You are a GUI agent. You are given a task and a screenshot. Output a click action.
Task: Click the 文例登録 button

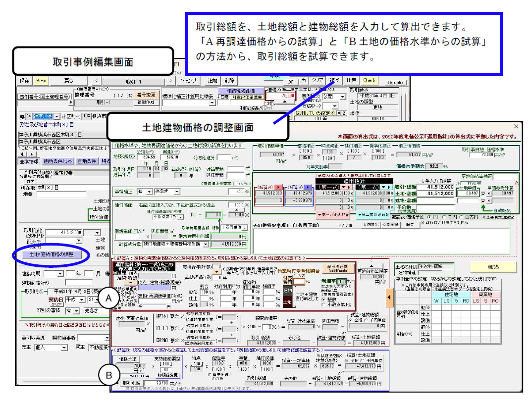[390, 224]
